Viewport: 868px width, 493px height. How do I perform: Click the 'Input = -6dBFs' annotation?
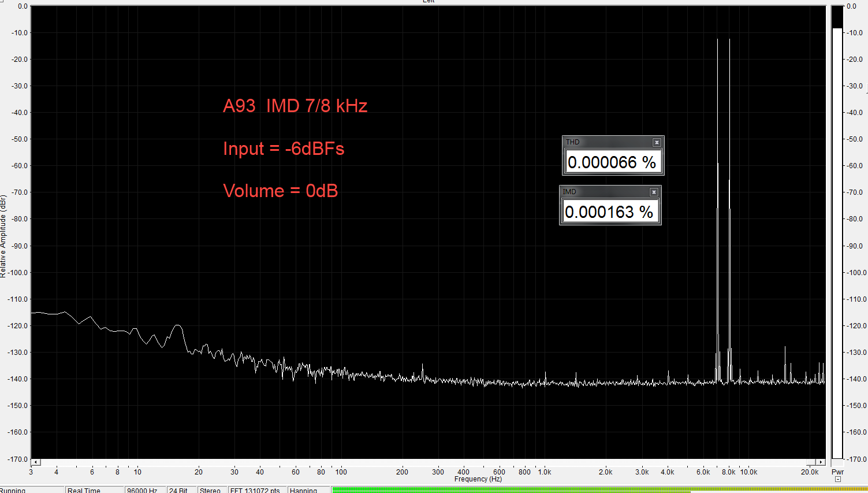[x=284, y=149]
